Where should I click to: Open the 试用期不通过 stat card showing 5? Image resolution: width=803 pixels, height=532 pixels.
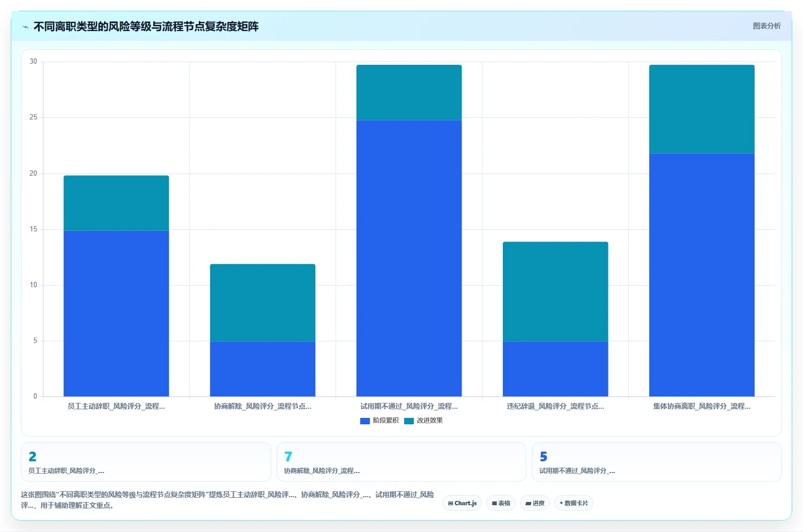[657, 462]
